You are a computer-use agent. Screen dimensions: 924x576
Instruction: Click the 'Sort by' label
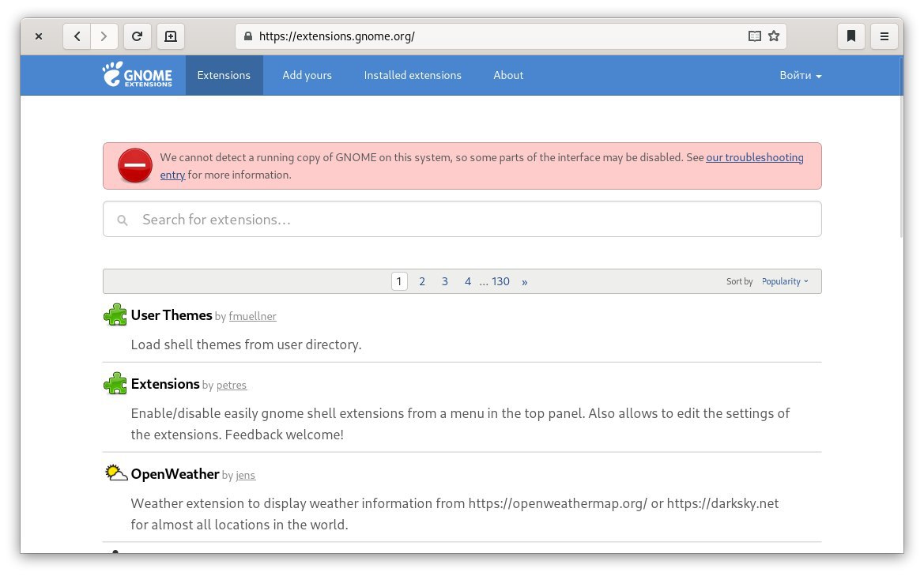(740, 281)
